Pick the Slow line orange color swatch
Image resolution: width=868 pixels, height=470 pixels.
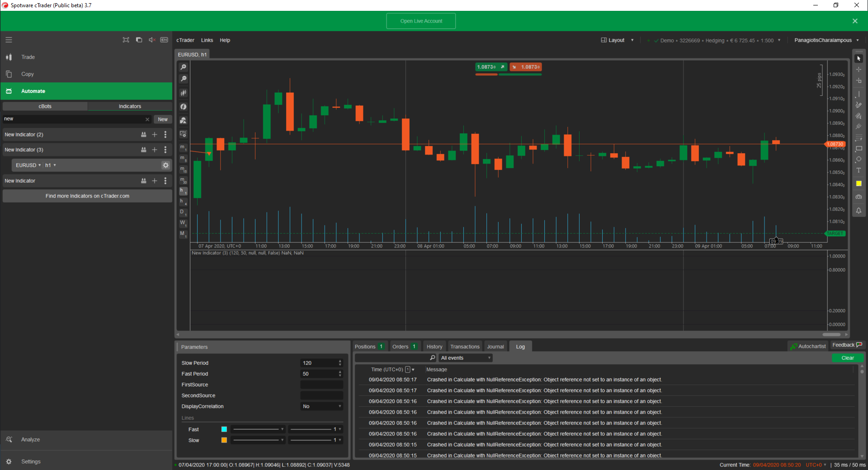(x=224, y=440)
